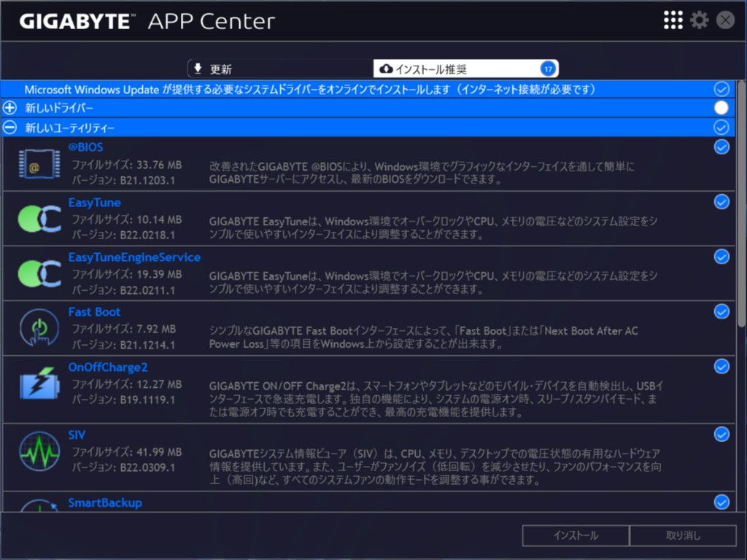Click the EasyTune app icon
747x560 pixels.
click(39, 219)
